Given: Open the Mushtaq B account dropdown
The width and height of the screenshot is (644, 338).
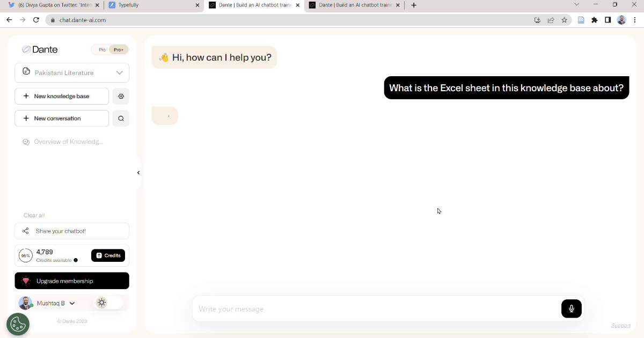Looking at the screenshot, I should pos(55,303).
